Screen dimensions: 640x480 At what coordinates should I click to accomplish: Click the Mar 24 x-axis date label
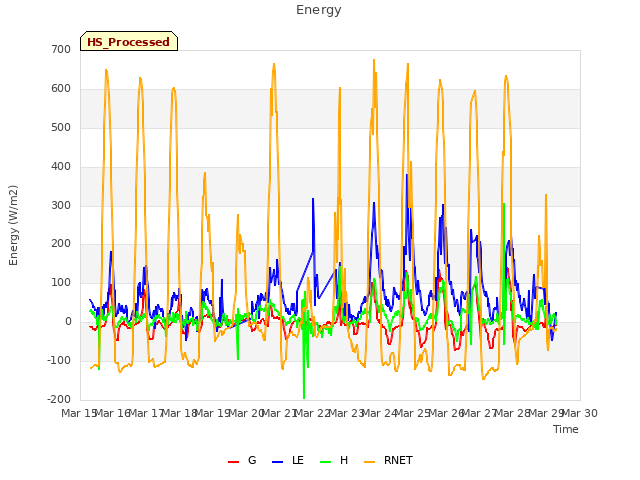379,413
